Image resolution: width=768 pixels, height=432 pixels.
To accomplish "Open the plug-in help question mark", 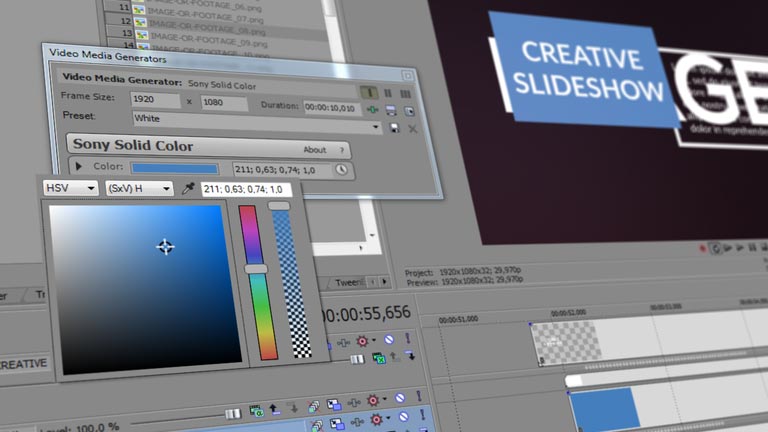I will point(342,150).
